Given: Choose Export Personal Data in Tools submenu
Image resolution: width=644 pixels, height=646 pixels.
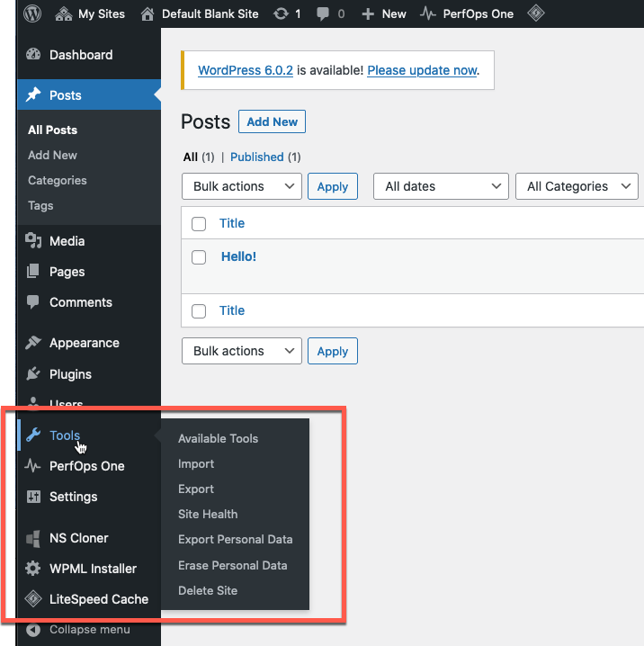Looking at the screenshot, I should 235,540.
